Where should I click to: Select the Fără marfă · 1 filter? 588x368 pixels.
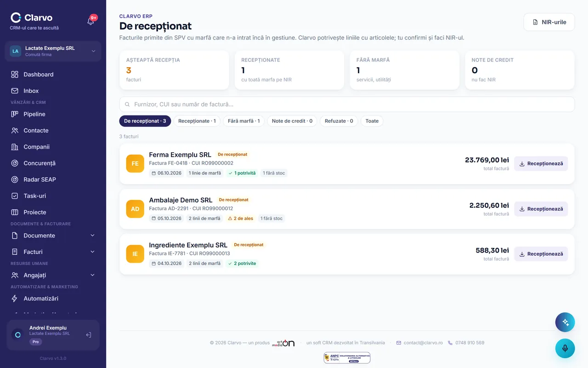244,121
